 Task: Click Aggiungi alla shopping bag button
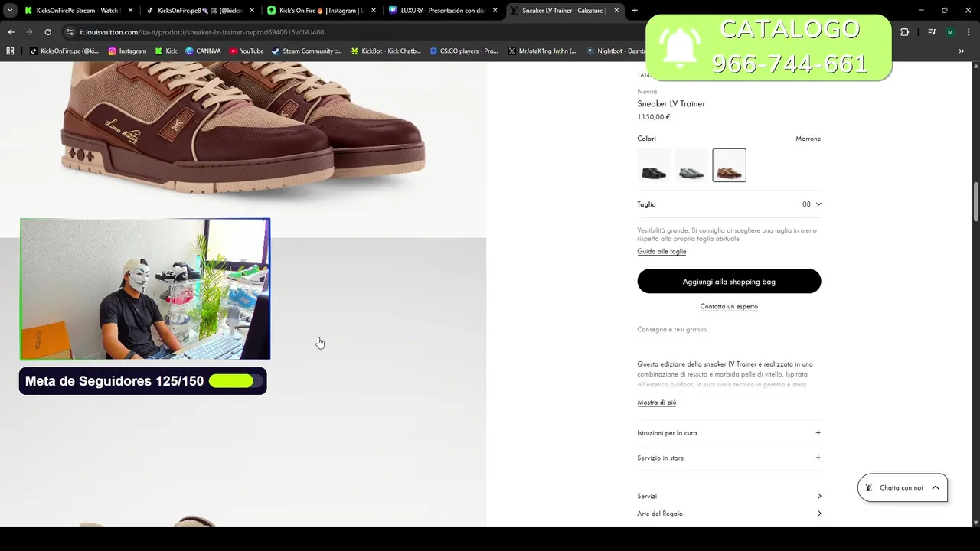729,282
